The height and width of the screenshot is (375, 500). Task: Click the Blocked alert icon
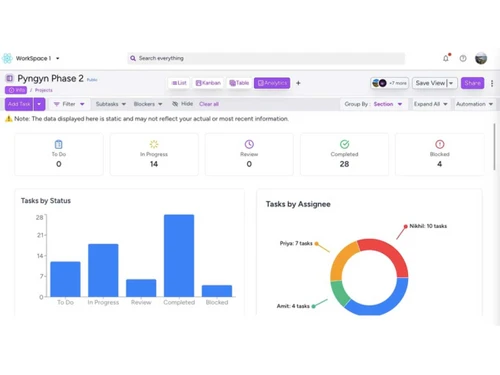pos(440,144)
